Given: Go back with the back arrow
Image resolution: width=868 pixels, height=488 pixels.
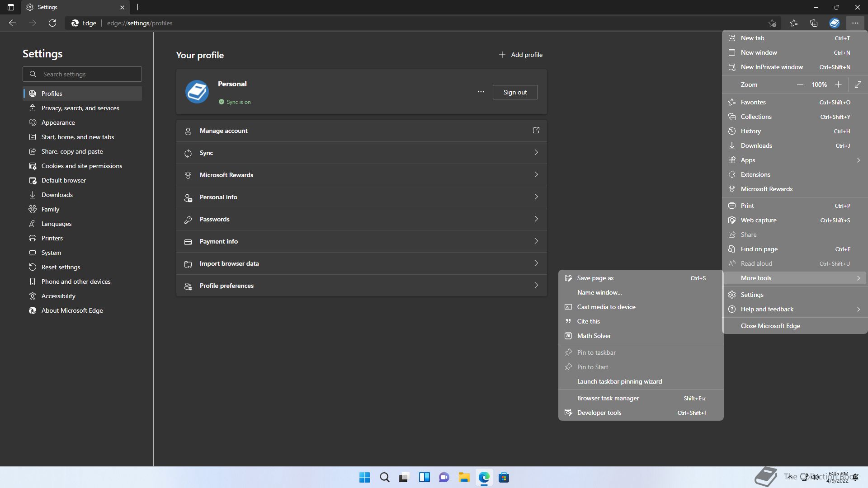Looking at the screenshot, I should point(13,23).
